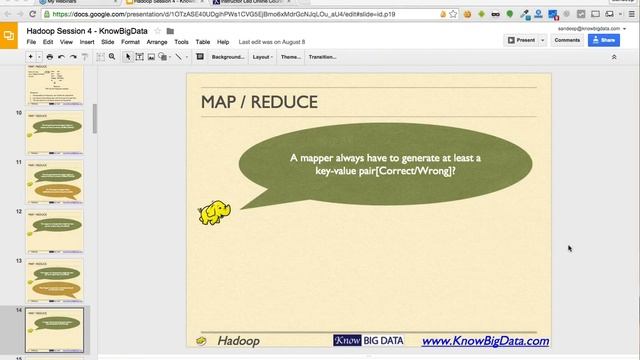Click the Insert image icon
The image size is (640, 360).
pyautogui.click(x=151, y=57)
